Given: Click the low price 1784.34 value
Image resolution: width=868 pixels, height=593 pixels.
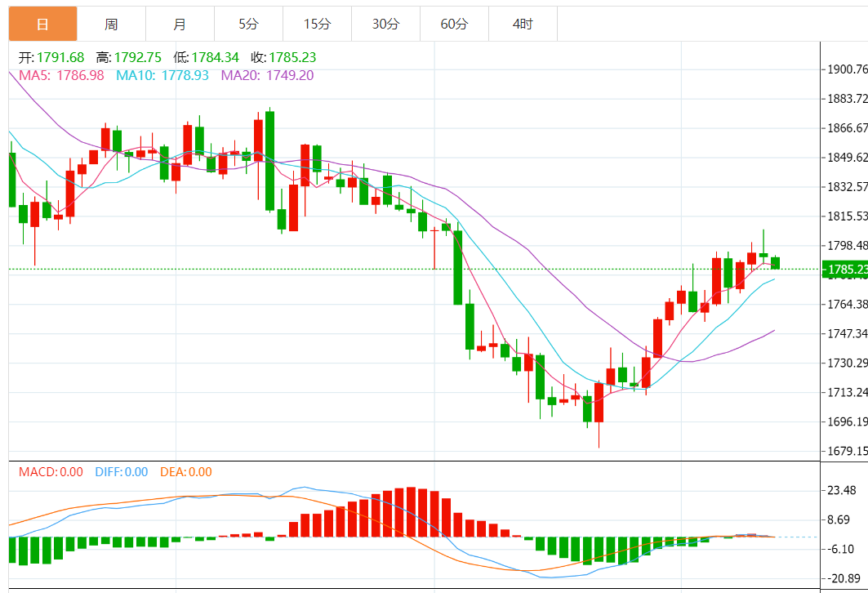Looking at the screenshot, I should click(x=216, y=57).
